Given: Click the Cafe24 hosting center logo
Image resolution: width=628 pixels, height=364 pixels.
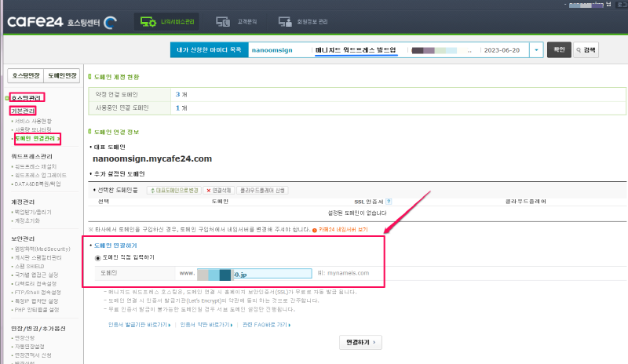Looking at the screenshot, I should [x=61, y=22].
